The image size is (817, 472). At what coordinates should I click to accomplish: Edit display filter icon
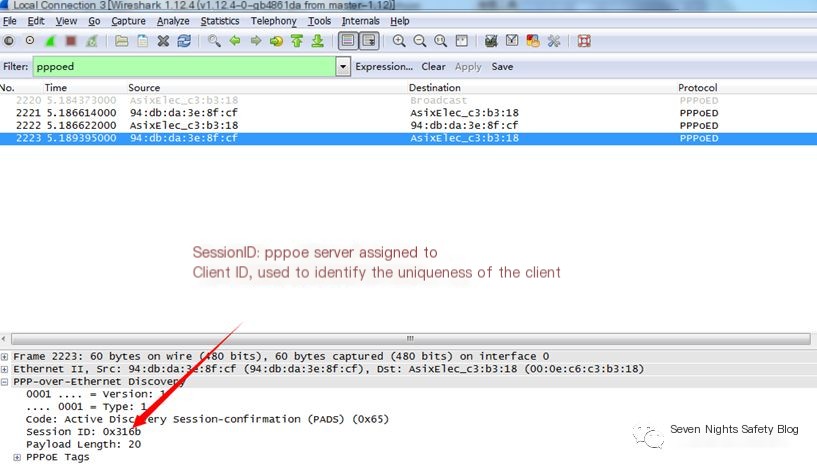click(x=512, y=41)
